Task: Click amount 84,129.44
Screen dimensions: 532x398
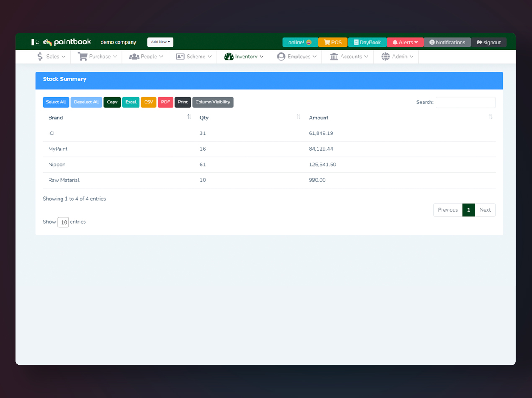Action: coord(321,149)
